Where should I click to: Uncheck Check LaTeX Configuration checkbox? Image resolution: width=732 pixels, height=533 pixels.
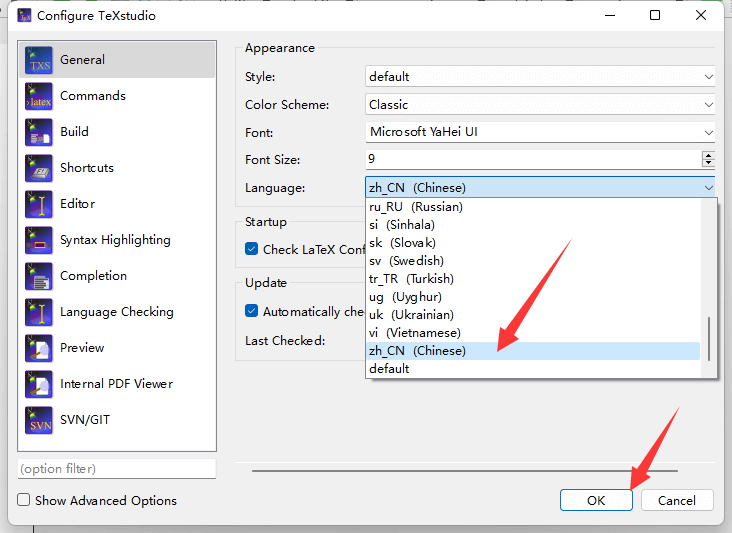pyautogui.click(x=251, y=249)
